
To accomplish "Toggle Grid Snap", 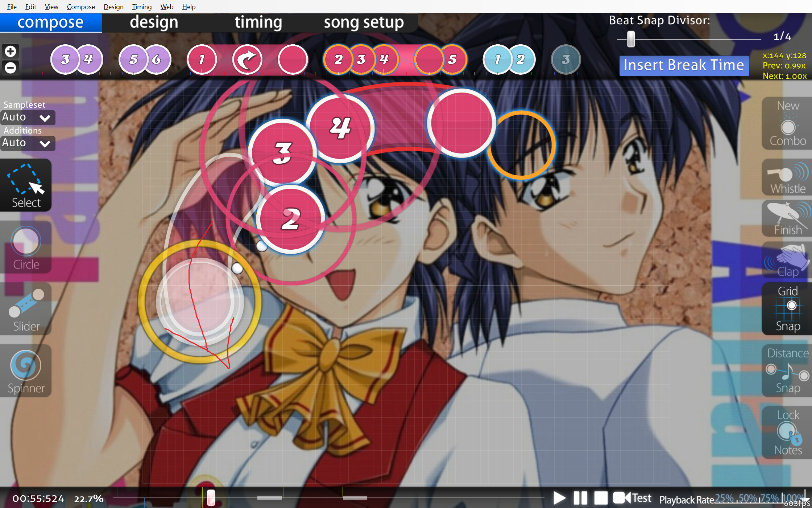I will [x=788, y=308].
